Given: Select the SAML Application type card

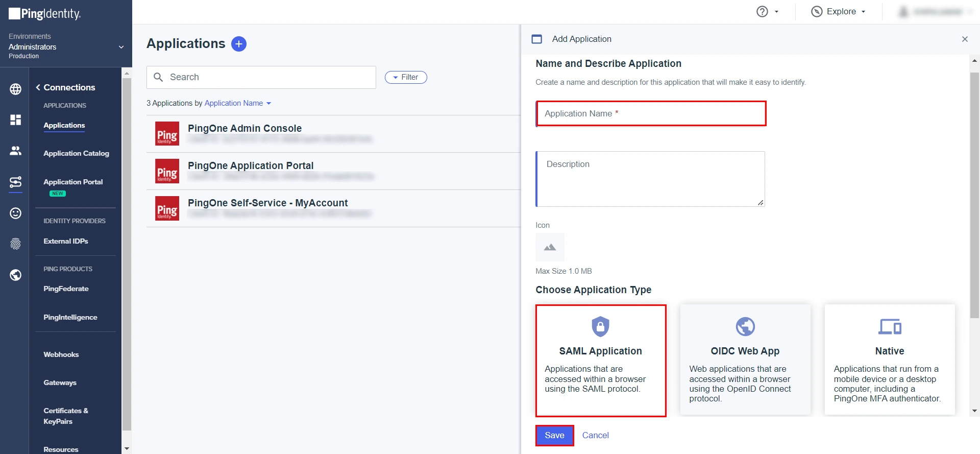Looking at the screenshot, I should tap(601, 361).
